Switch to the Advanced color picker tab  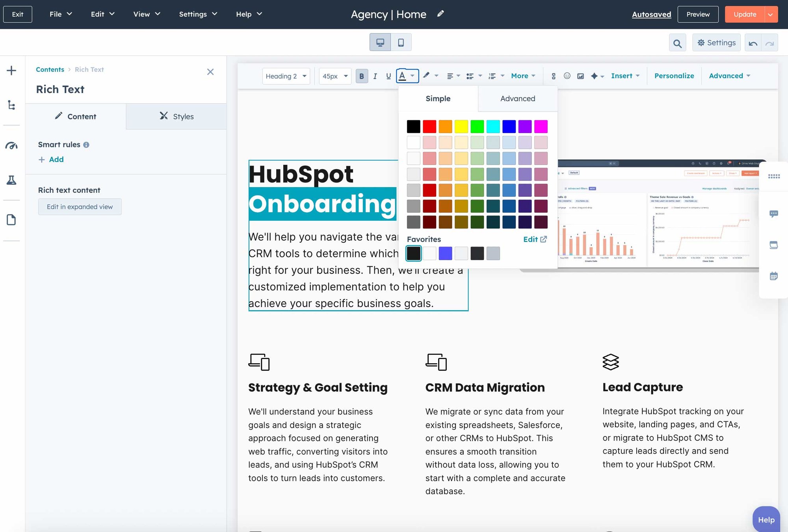pyautogui.click(x=518, y=99)
